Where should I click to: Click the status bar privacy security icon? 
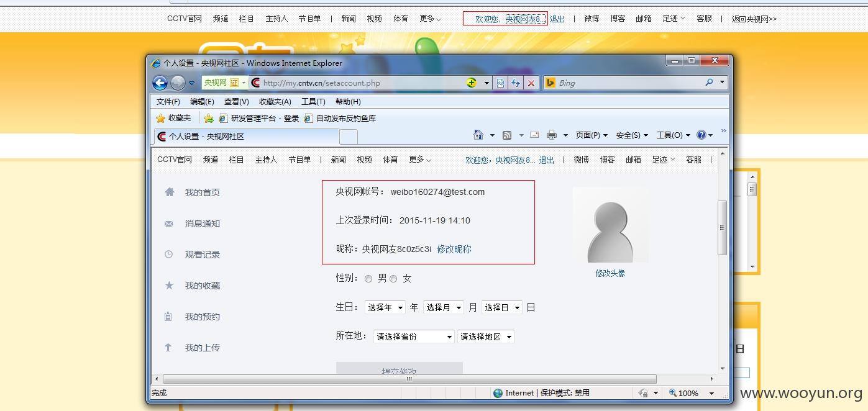coord(643,393)
